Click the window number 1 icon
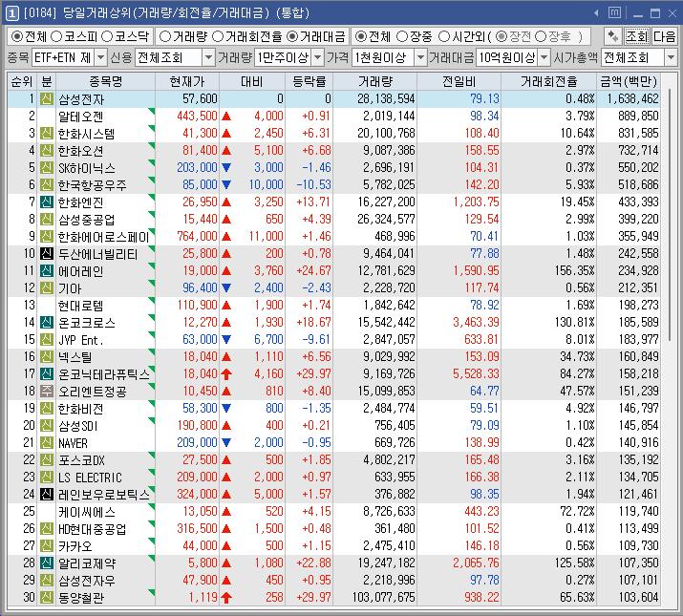683x616 pixels. (11, 13)
